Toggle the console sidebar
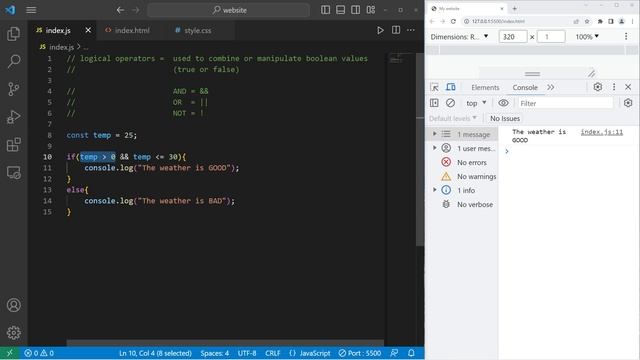 tap(434, 103)
